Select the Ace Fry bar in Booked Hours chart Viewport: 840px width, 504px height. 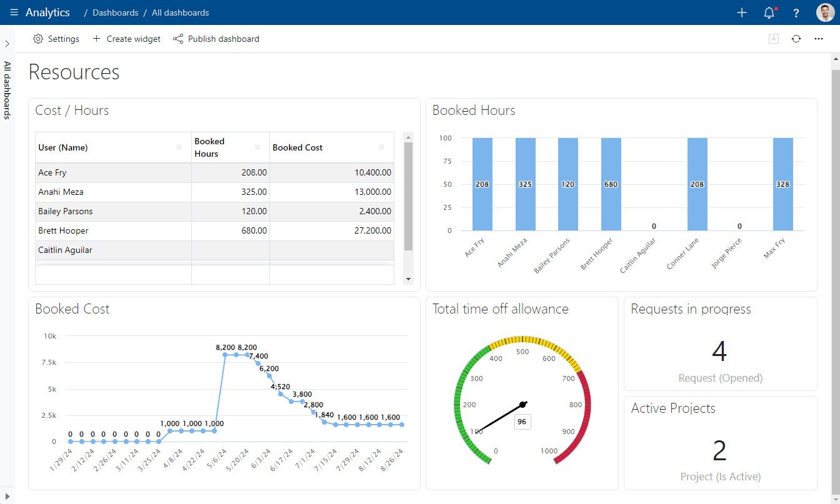point(482,184)
